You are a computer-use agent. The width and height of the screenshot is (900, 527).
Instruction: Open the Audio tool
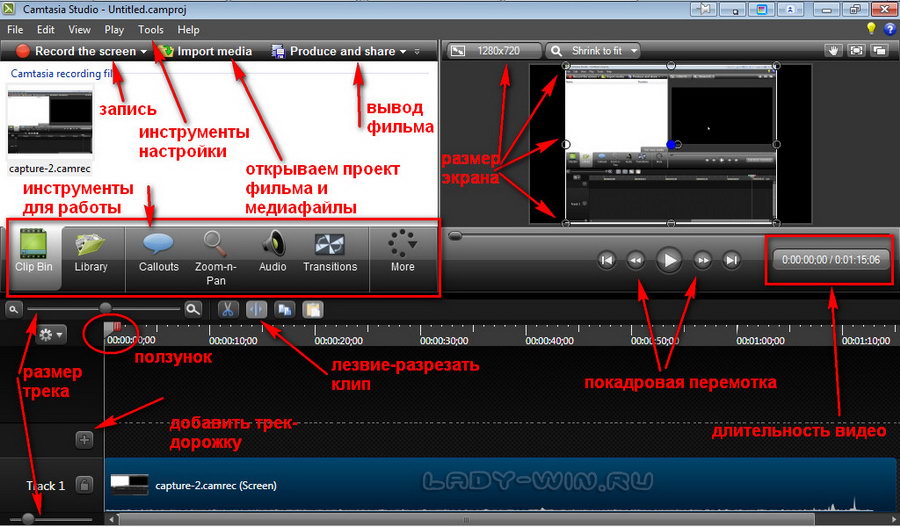point(273,251)
